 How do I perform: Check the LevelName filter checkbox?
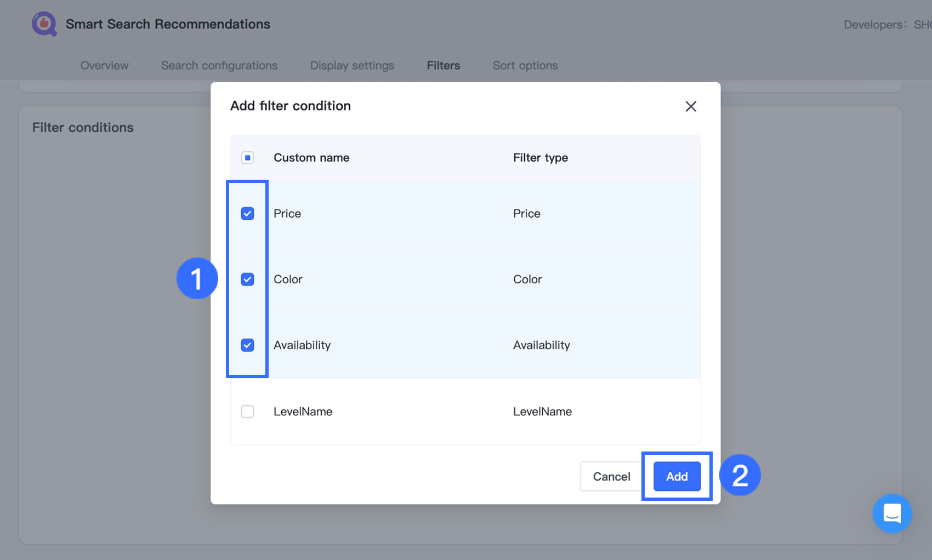pos(248,412)
